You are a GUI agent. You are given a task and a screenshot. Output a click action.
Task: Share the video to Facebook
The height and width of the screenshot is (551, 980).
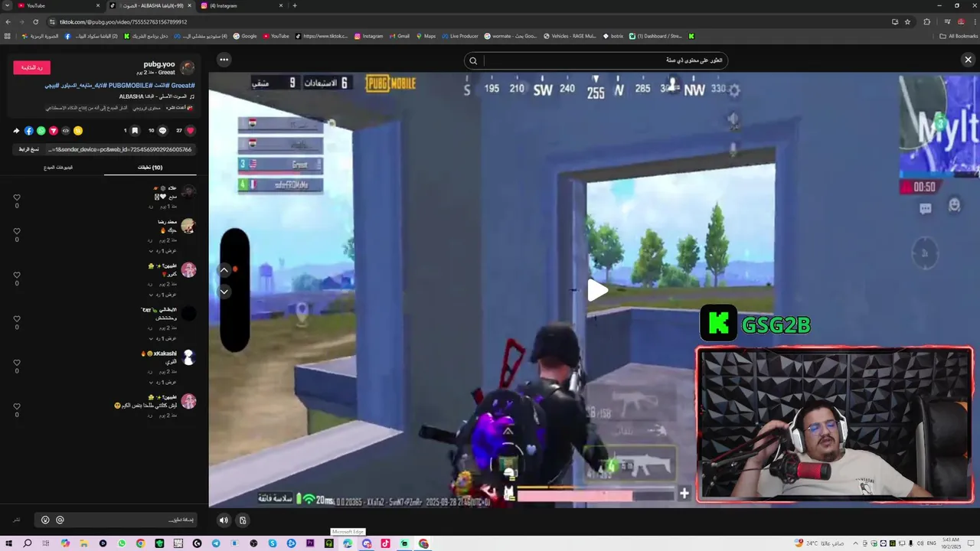pyautogui.click(x=28, y=131)
